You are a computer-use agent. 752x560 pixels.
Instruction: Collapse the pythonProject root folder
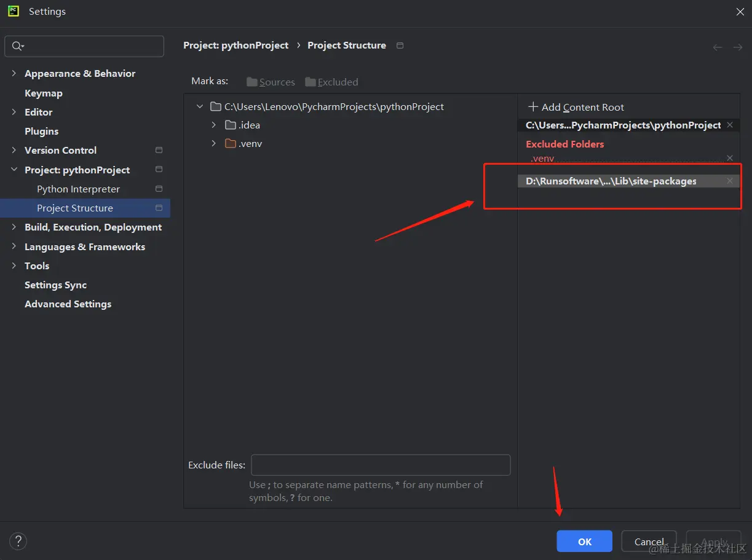coord(199,106)
